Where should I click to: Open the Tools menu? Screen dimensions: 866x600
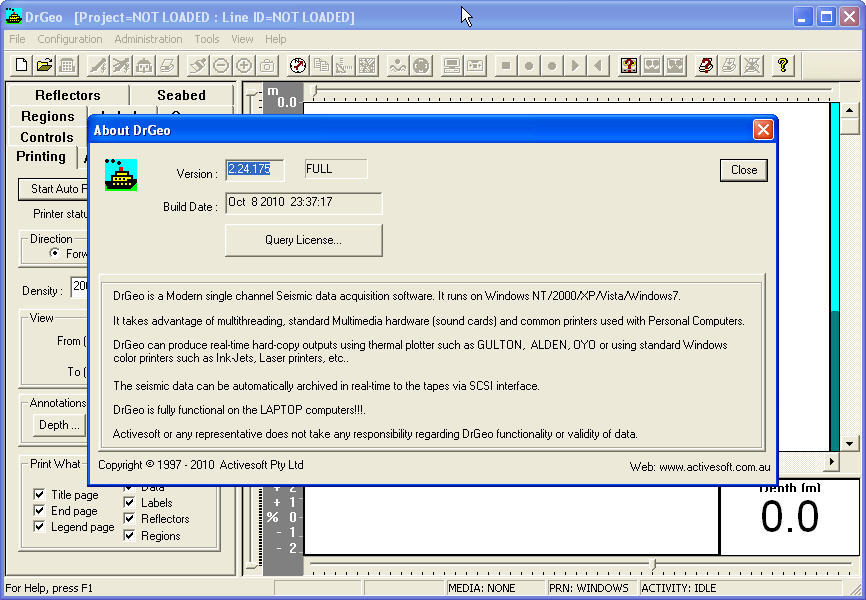pos(207,39)
